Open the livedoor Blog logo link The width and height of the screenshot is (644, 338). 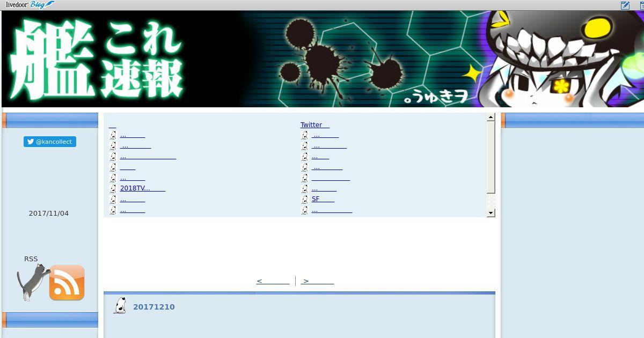pos(30,5)
